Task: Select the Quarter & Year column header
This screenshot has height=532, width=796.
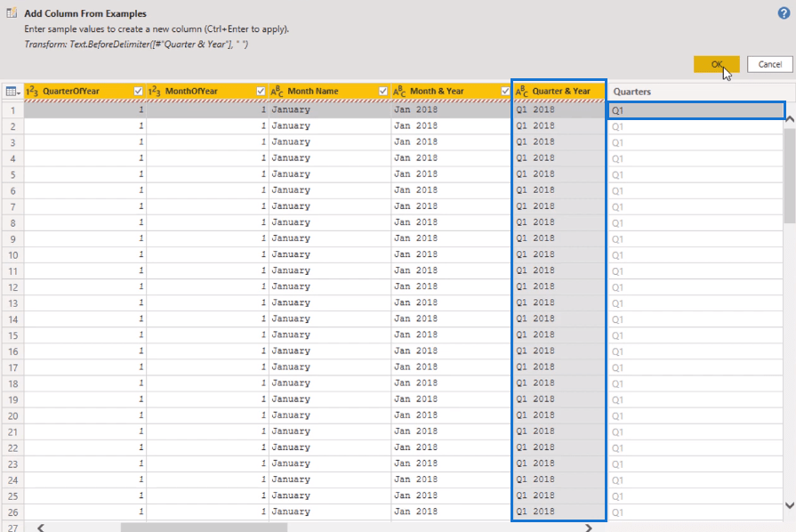Action: coord(559,91)
